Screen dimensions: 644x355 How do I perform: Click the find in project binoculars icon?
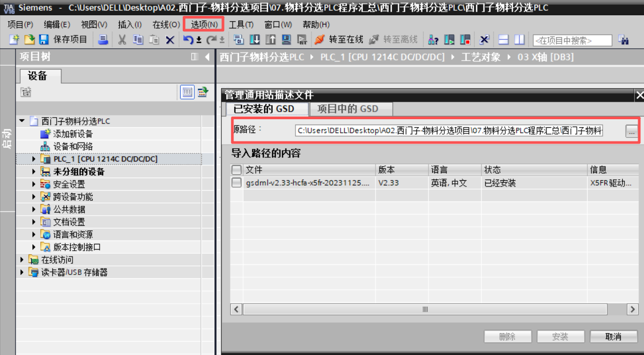pyautogui.click(x=623, y=40)
